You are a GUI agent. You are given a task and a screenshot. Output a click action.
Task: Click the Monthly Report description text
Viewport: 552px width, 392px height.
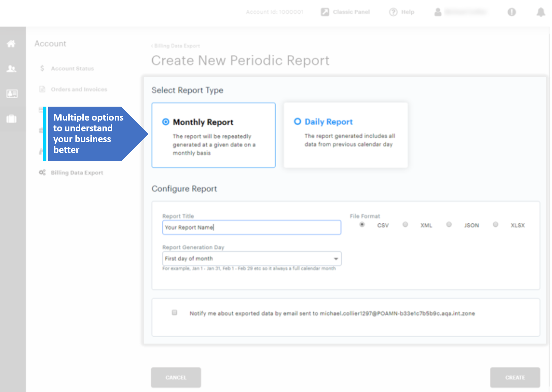tap(214, 145)
